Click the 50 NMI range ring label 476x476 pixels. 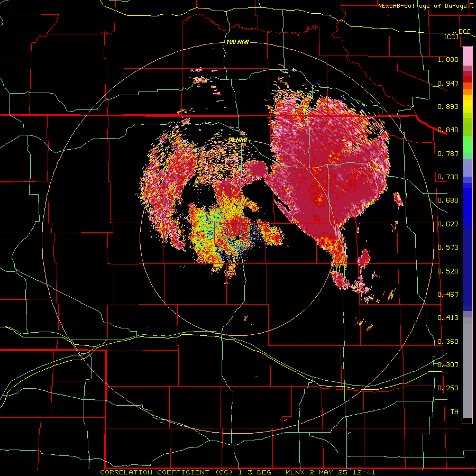pyautogui.click(x=238, y=140)
